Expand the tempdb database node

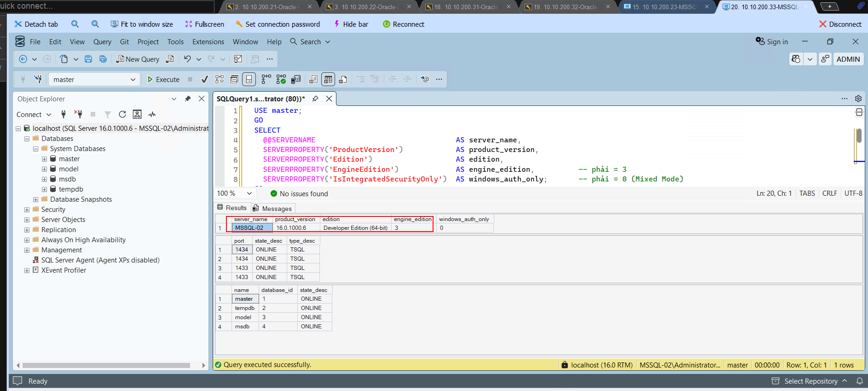pos(44,189)
